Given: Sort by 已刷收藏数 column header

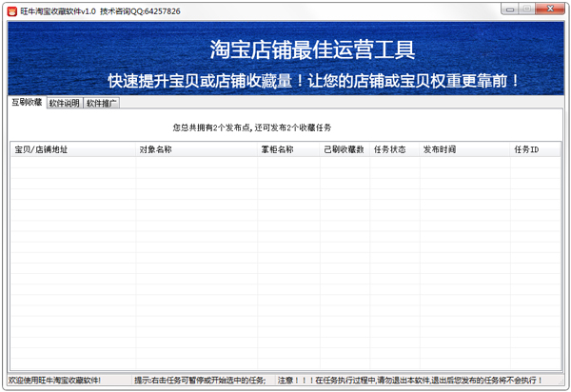Looking at the screenshot, I should [x=345, y=149].
